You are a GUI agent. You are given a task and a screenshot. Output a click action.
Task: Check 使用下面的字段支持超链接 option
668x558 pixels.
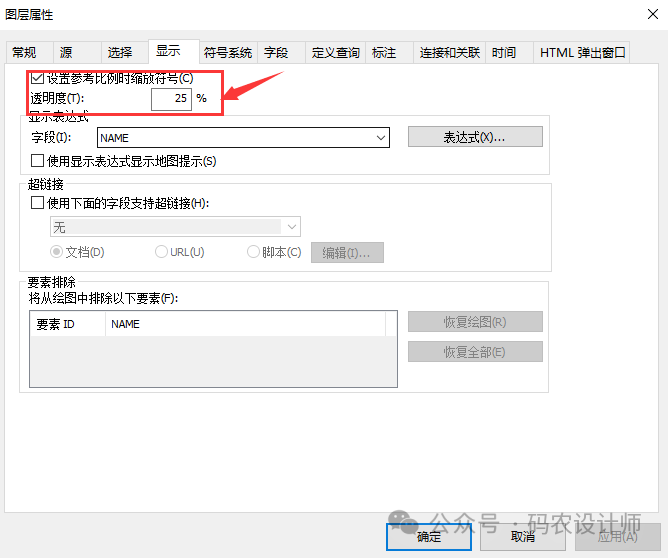click(38, 203)
